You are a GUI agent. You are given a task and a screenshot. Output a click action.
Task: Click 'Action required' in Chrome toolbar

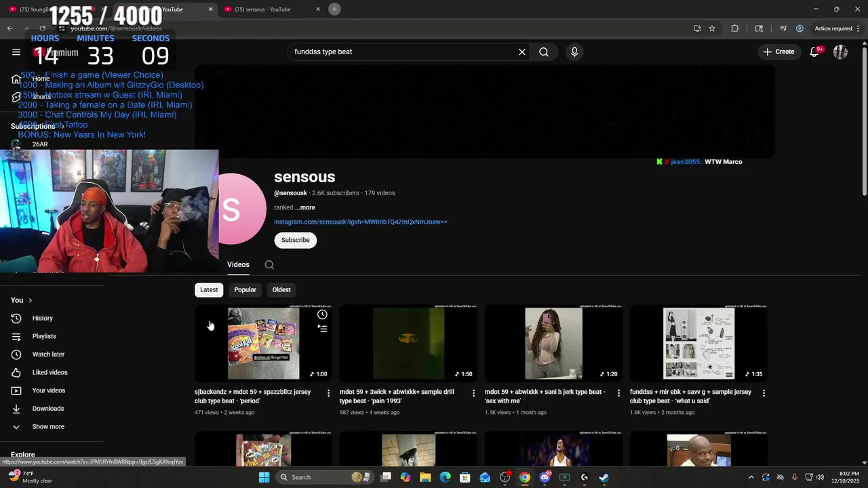pyautogui.click(x=833, y=28)
